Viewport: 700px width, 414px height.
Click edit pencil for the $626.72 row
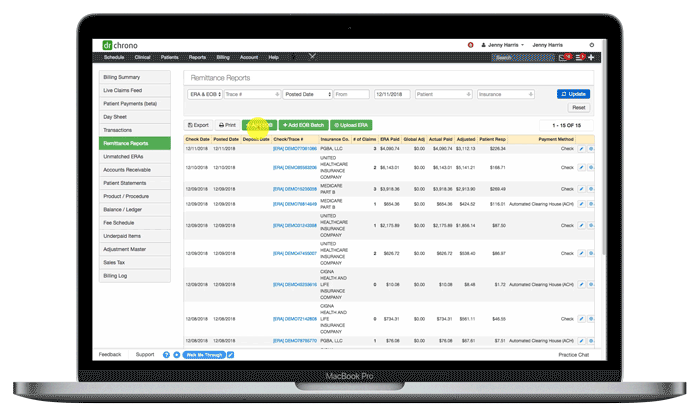click(581, 253)
